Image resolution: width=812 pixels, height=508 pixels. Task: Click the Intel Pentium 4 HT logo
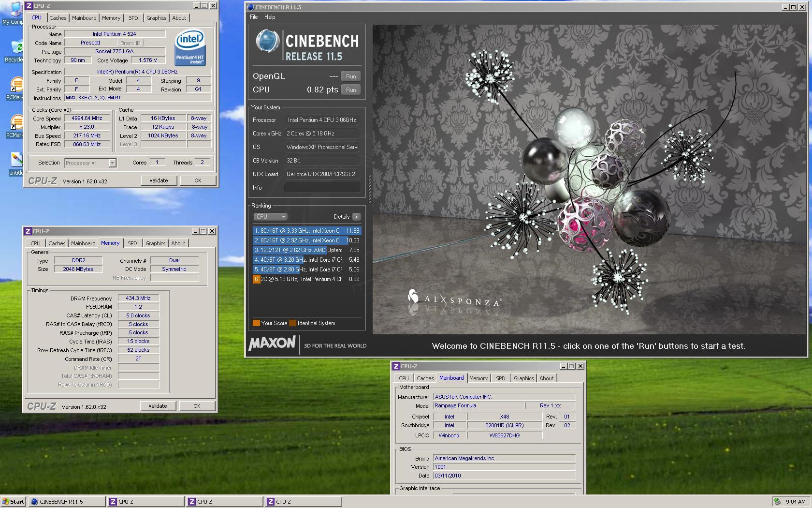tap(190, 47)
